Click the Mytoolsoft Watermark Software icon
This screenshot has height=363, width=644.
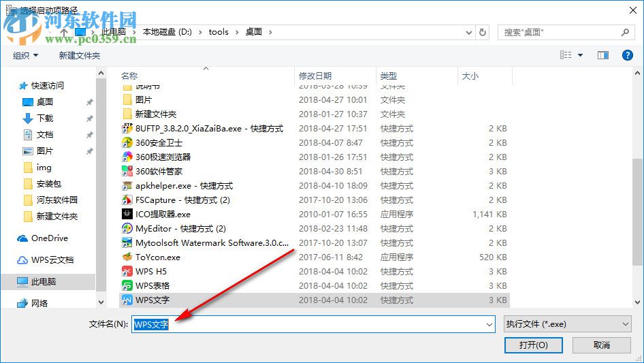[x=127, y=243]
